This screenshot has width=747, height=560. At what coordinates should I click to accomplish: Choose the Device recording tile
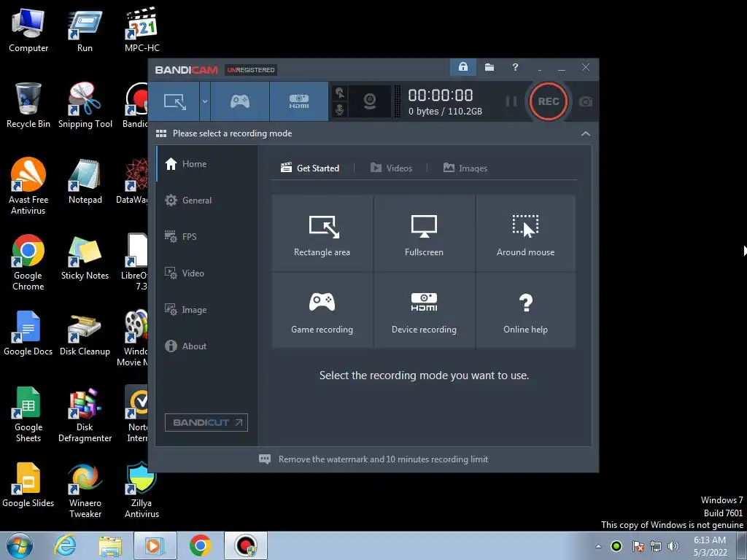pos(424,311)
